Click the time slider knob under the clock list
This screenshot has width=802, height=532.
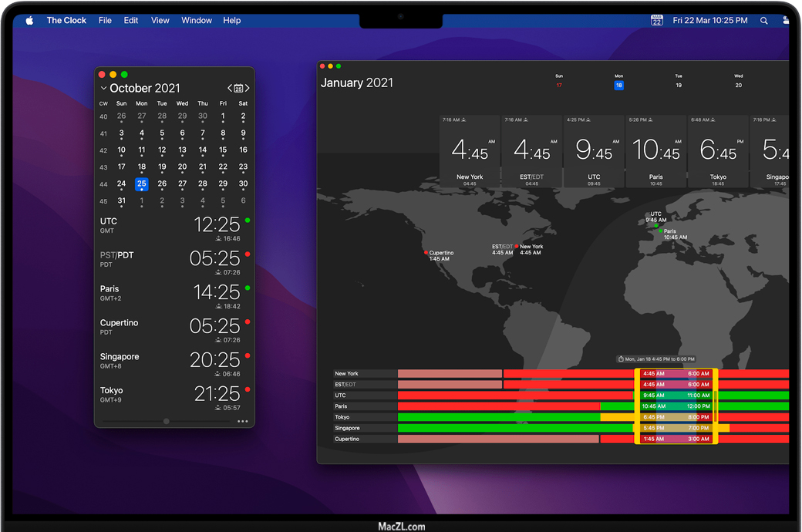[x=167, y=422]
